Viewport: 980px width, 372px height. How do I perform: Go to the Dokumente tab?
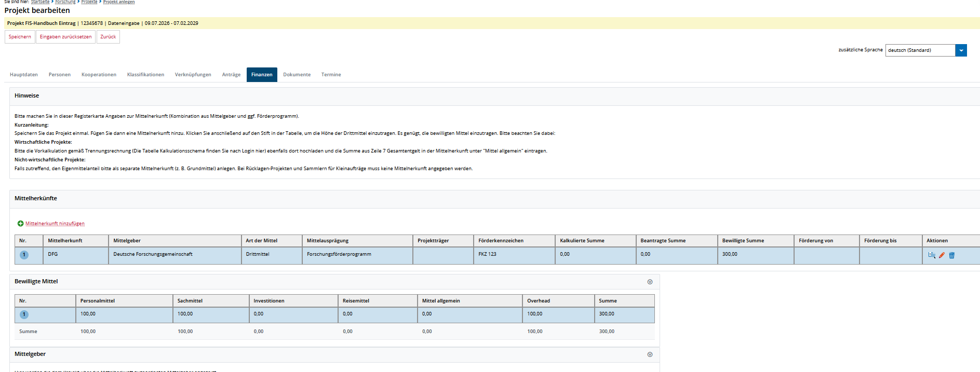coord(297,75)
